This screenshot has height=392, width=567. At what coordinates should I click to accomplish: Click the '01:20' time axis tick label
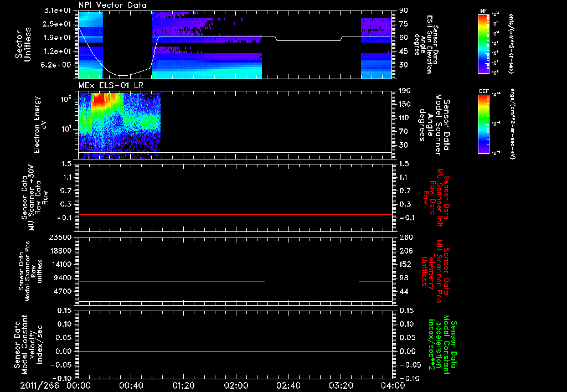coord(183,385)
